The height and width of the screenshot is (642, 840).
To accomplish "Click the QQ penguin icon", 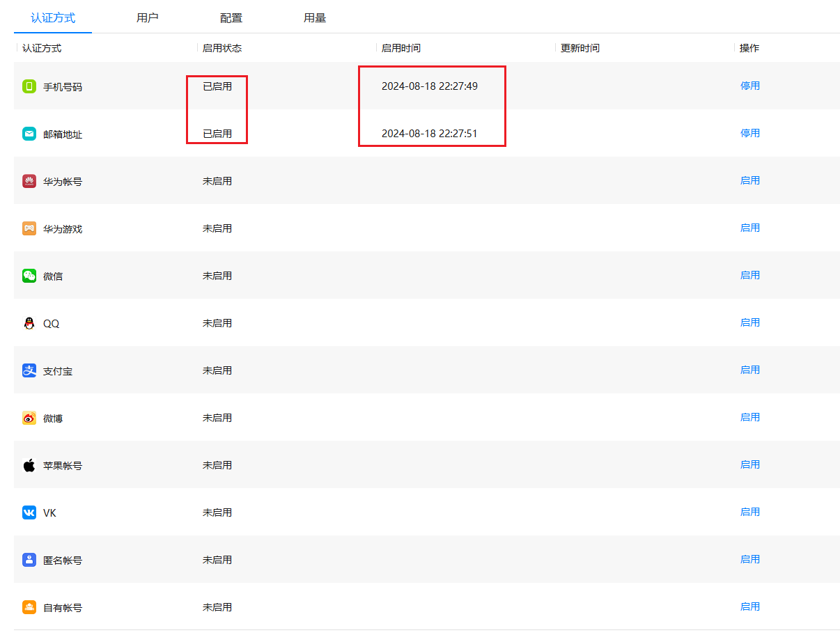I will [29, 322].
